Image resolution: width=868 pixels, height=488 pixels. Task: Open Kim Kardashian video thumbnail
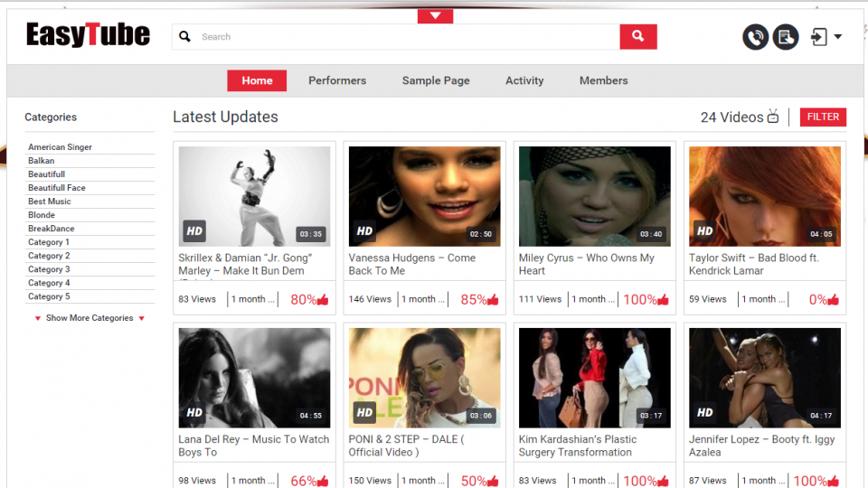pos(595,378)
